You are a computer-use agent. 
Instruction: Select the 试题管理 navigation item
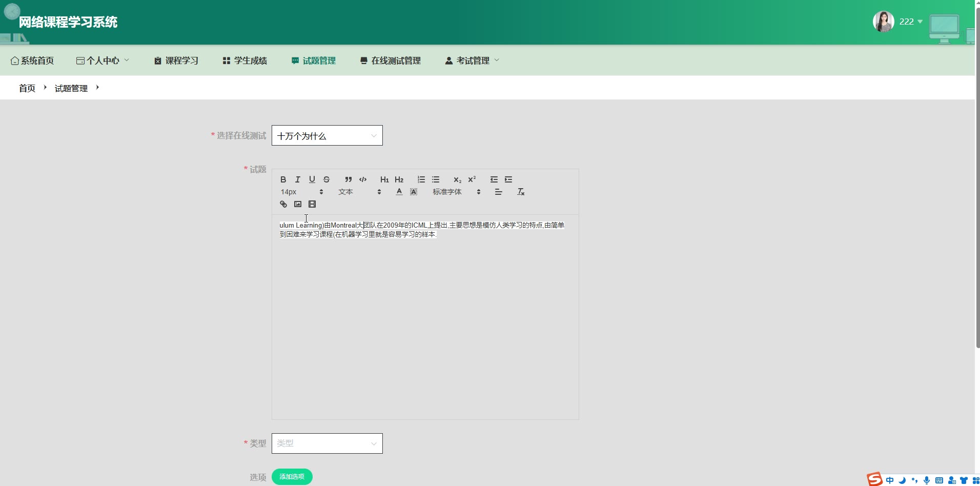314,60
